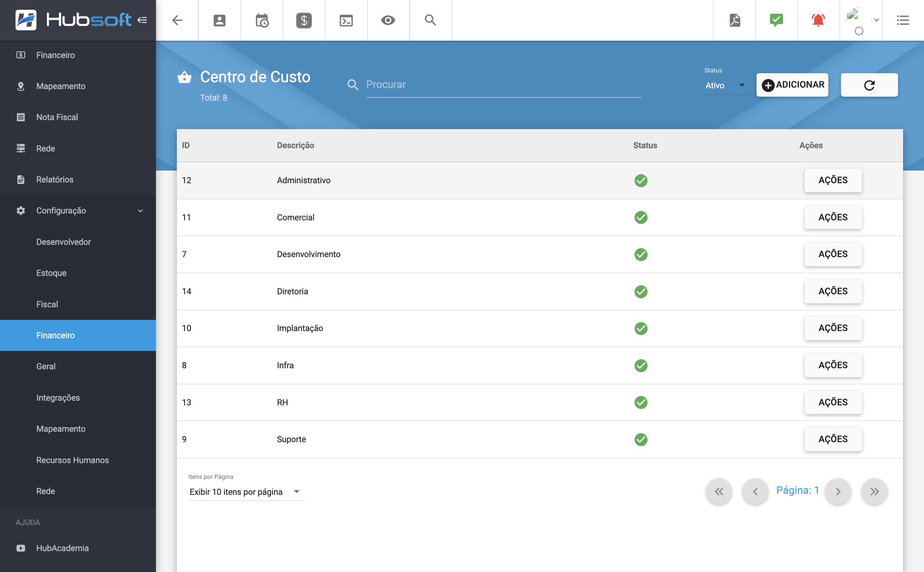Open the red notification bell
The width and height of the screenshot is (924, 572).
pos(818,20)
